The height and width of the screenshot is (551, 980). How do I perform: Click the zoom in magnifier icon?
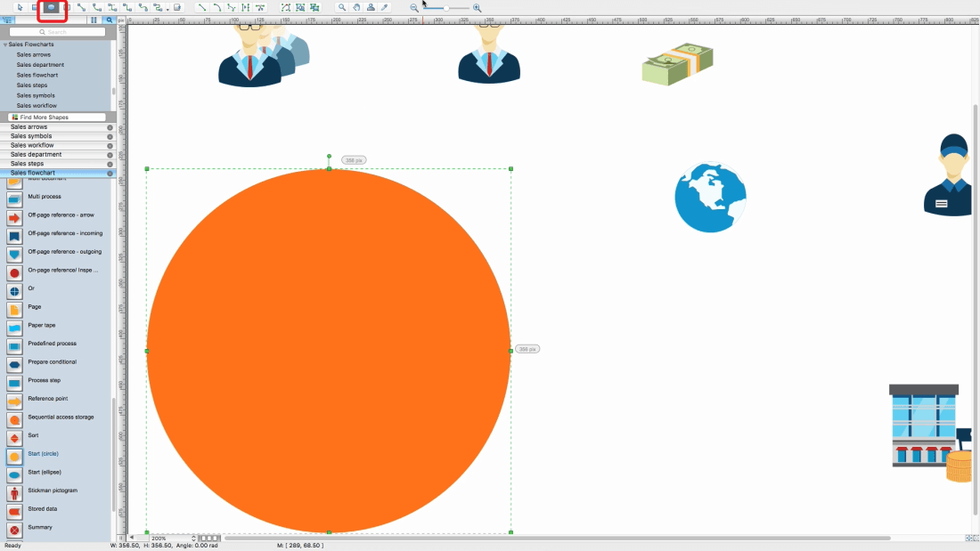pyautogui.click(x=477, y=8)
